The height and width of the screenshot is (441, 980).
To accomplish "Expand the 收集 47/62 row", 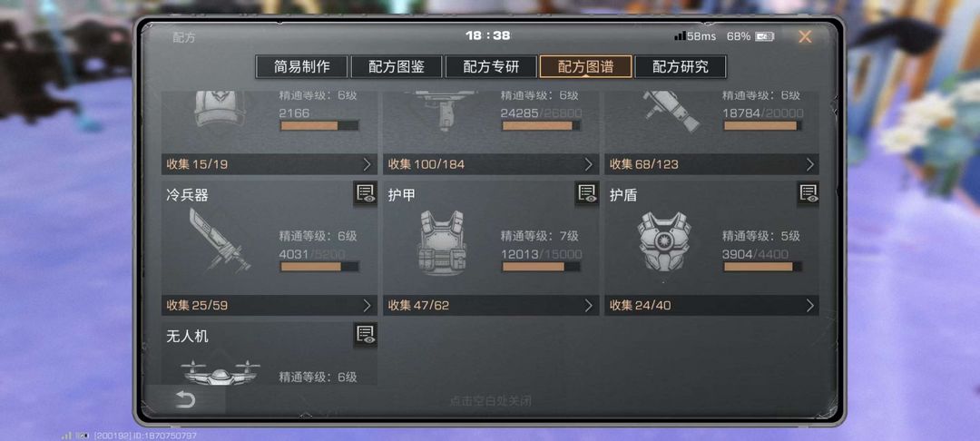I will tap(491, 306).
